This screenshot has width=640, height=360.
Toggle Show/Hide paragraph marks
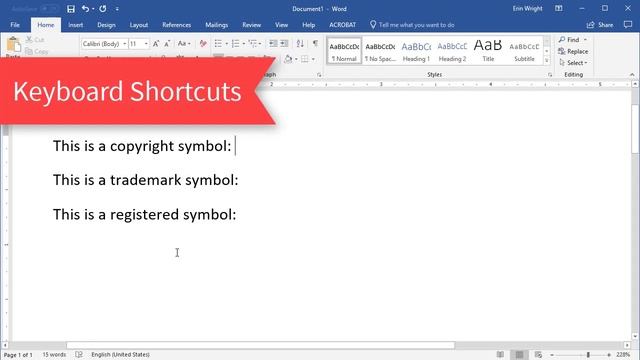pos(315,44)
